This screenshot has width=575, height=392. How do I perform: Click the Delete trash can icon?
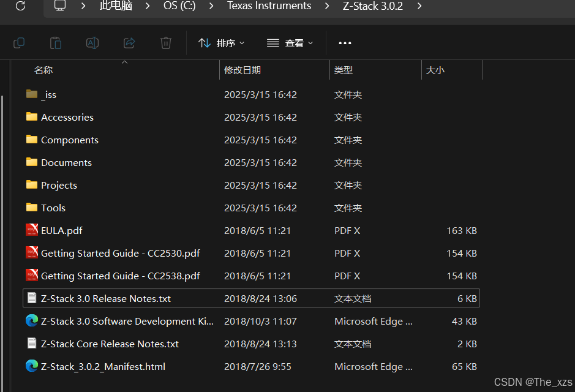(166, 43)
